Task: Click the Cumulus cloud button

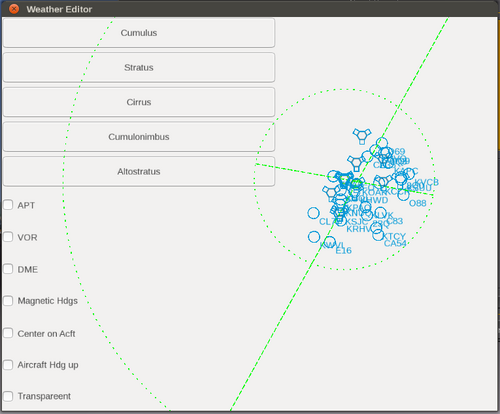Action: (x=139, y=33)
